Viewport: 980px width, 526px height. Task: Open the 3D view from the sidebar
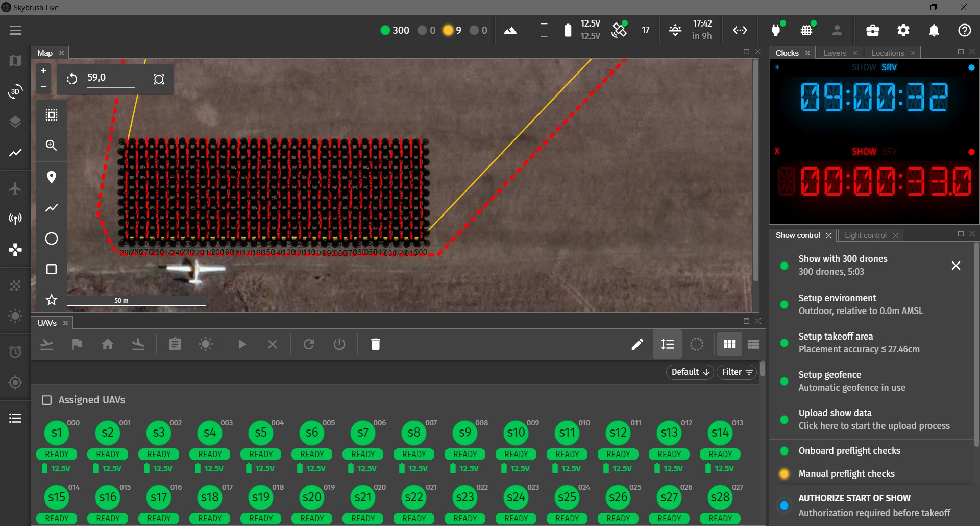click(x=15, y=92)
